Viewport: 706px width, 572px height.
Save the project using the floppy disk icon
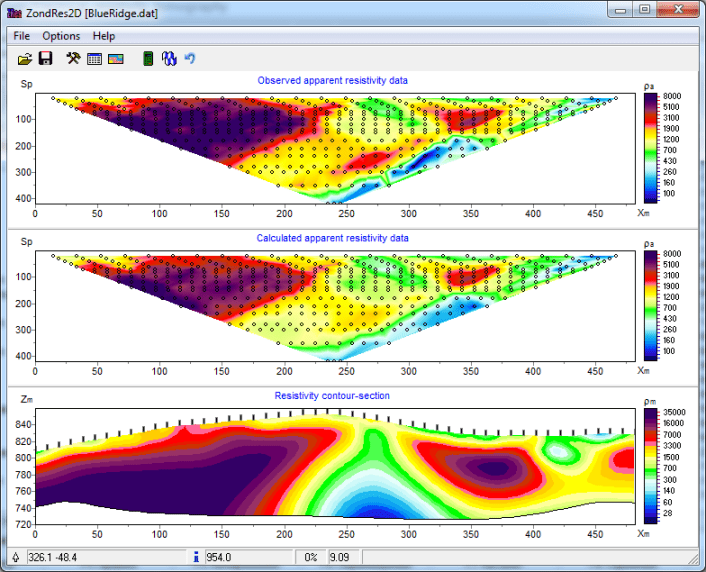(x=45, y=59)
